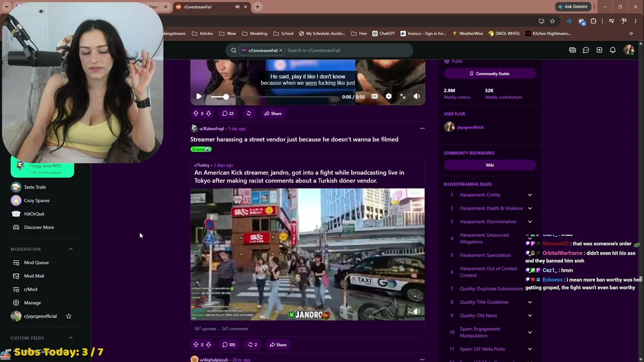
Task: Open the overflow menu on the digitalpizza5 post
Action: (x=422, y=359)
